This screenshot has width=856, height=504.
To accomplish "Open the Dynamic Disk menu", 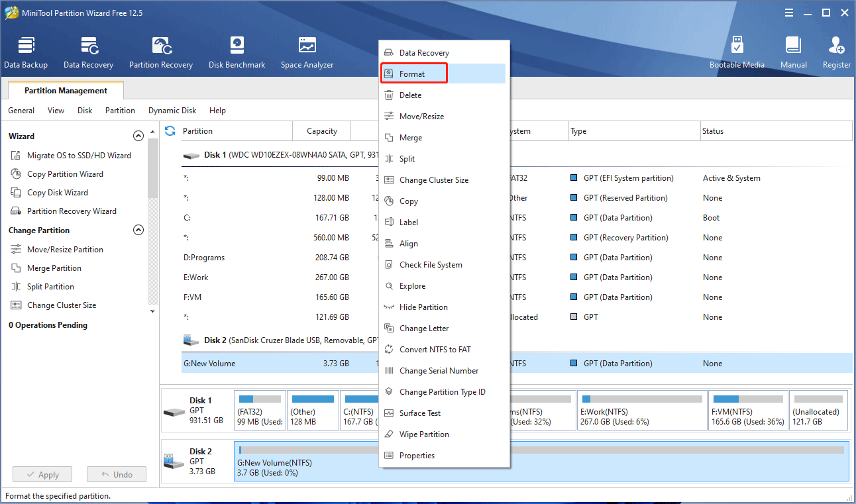I will [x=172, y=111].
